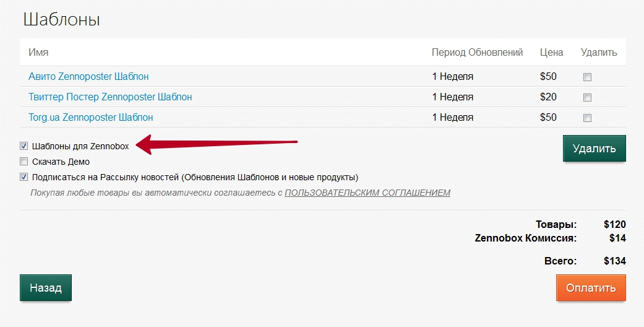The width and height of the screenshot is (644, 327).
Task: Click the Шаблоны для Zennobox label text
Action: 80,146
